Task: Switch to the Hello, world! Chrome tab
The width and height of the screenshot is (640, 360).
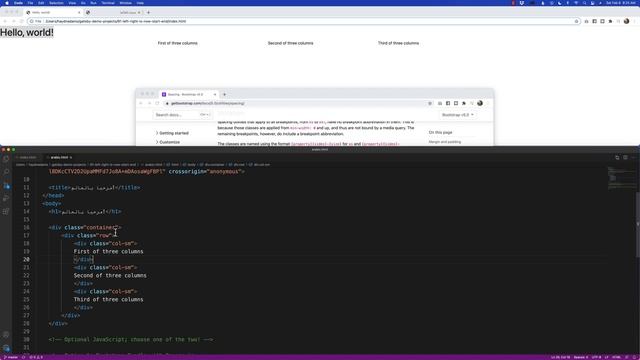Action: (53, 13)
